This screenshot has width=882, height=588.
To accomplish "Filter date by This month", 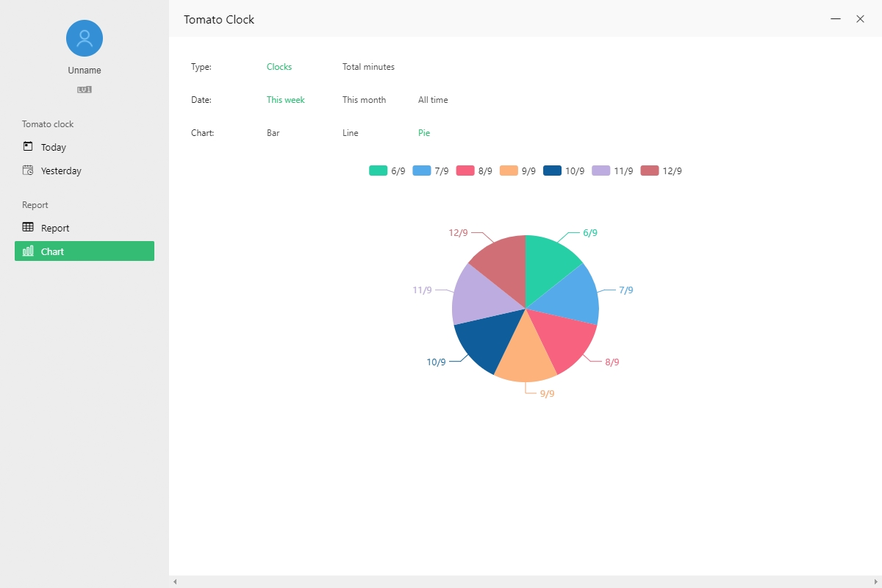I will click(x=364, y=100).
